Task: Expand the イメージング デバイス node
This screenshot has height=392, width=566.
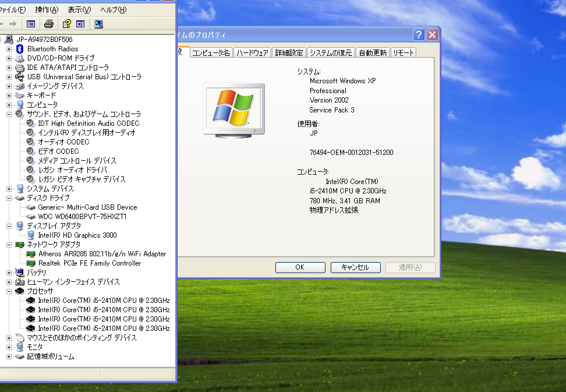Action: [9, 86]
